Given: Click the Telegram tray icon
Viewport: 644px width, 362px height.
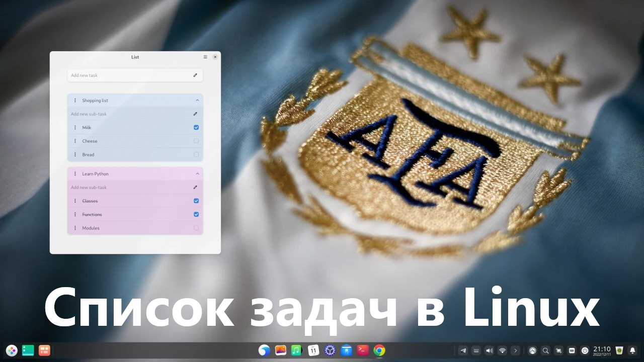Looking at the screenshot, I should 463,350.
